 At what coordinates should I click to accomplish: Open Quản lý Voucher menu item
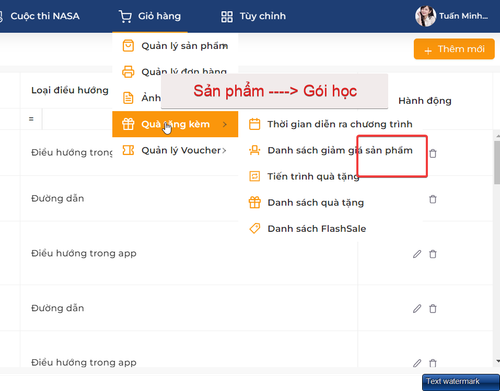pos(175,150)
